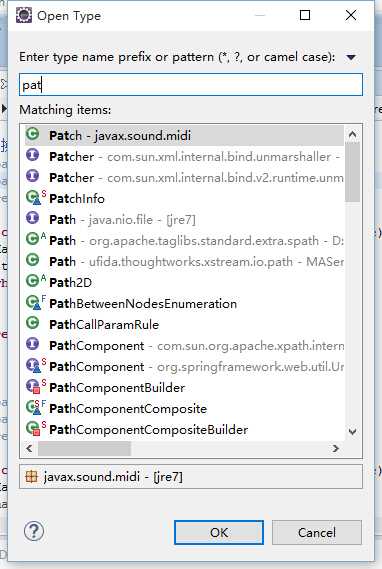Click the help question mark icon
This screenshot has height=569, width=382.
click(34, 532)
